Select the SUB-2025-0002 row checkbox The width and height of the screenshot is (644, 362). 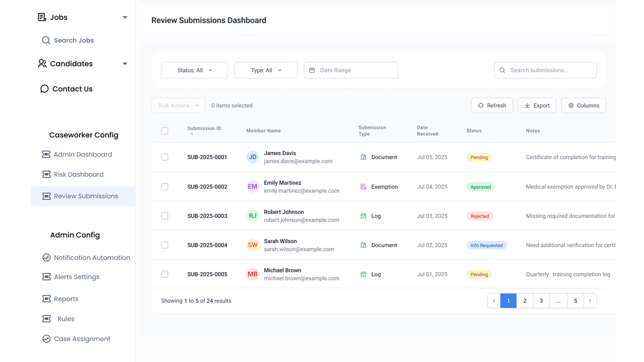(164, 186)
